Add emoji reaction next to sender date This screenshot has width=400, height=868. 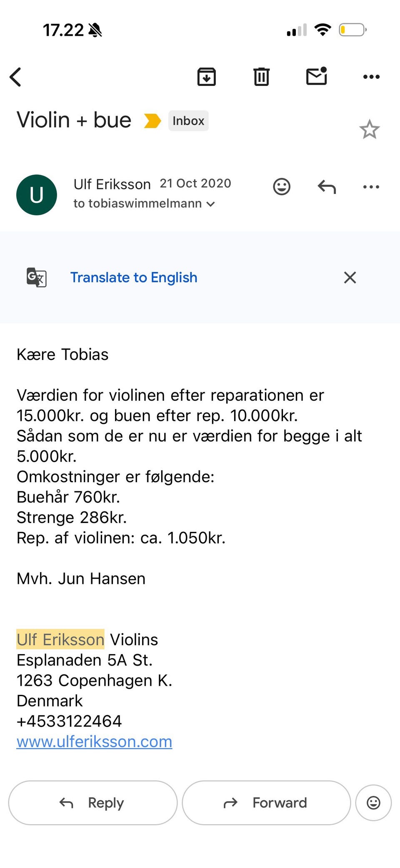point(282,186)
